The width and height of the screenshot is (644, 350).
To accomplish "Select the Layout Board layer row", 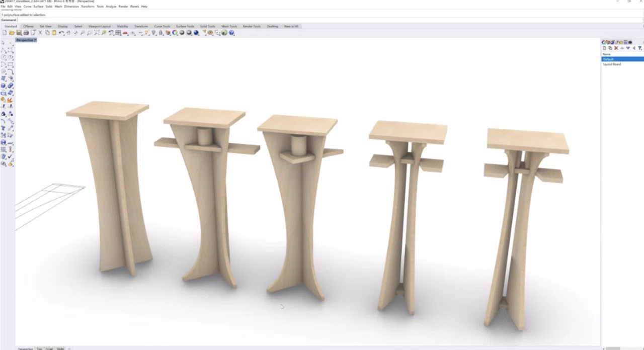I will [x=622, y=64].
